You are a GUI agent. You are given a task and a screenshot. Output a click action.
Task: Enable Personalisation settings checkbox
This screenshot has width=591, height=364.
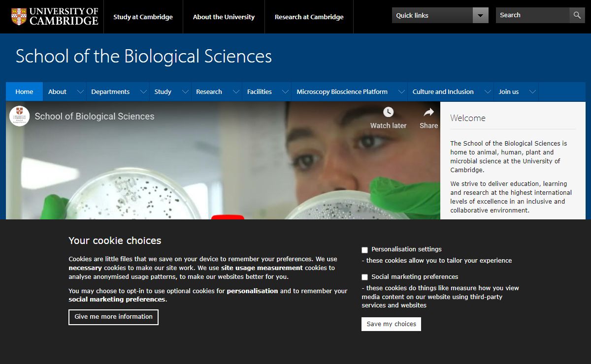coord(365,250)
